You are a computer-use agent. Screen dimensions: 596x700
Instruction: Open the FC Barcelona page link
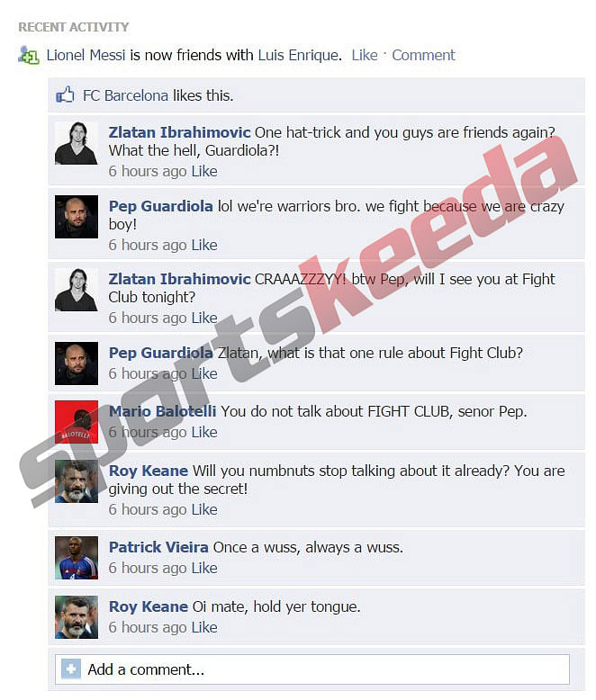(x=125, y=95)
